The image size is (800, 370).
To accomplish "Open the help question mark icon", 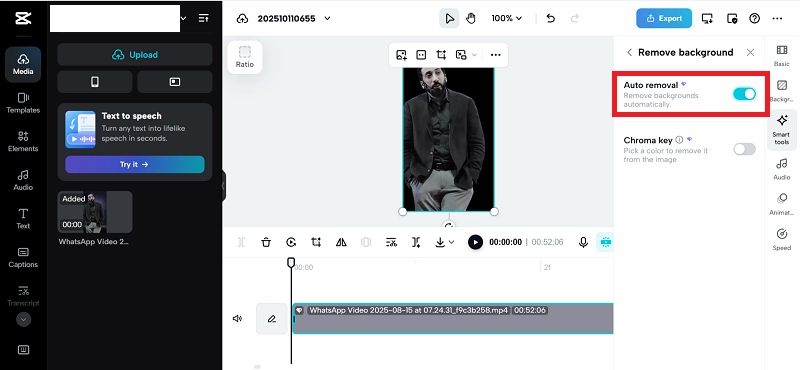I will pyautogui.click(x=755, y=18).
